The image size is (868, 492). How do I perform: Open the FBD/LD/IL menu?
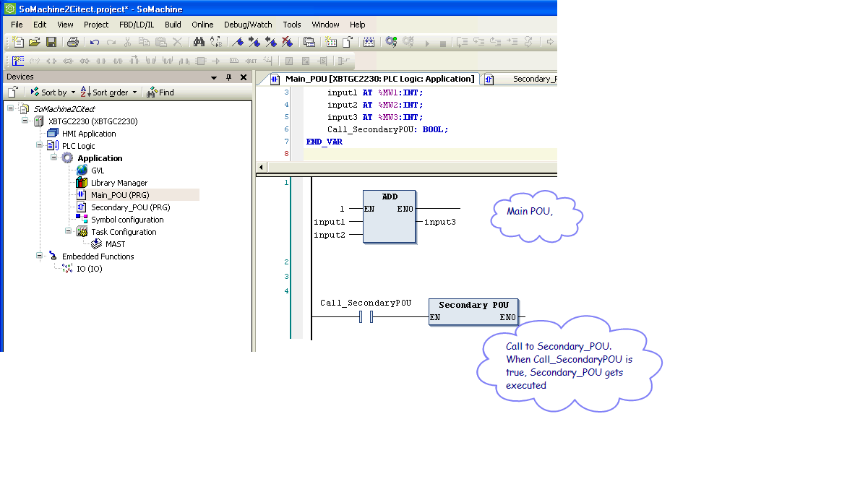pyautogui.click(x=137, y=25)
